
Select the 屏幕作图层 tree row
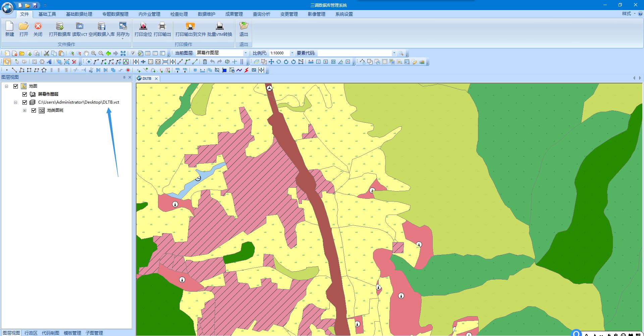pyautogui.click(x=48, y=94)
